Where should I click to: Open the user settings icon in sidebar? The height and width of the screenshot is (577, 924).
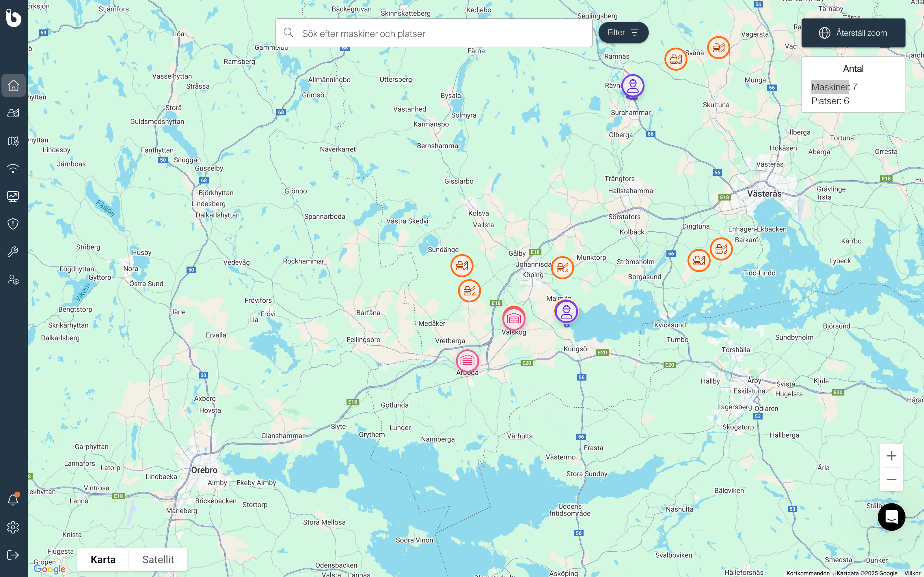click(x=13, y=280)
